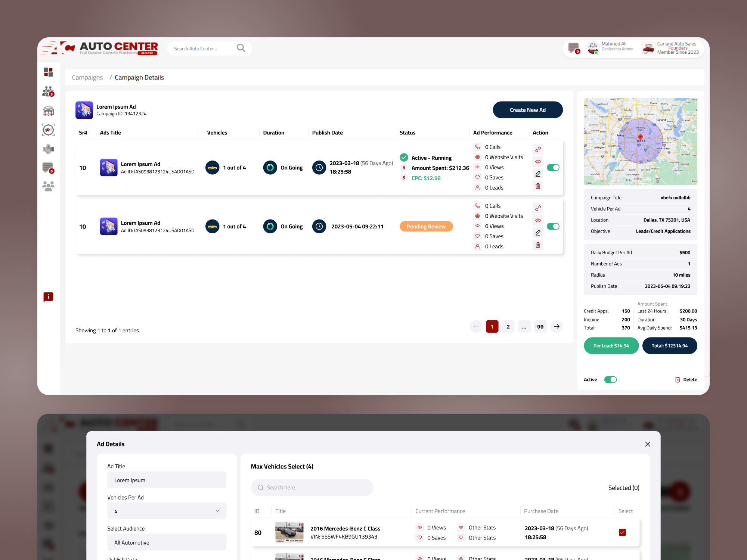Preview second ad with eye icon
This screenshot has width=747, height=560.
[x=538, y=220]
